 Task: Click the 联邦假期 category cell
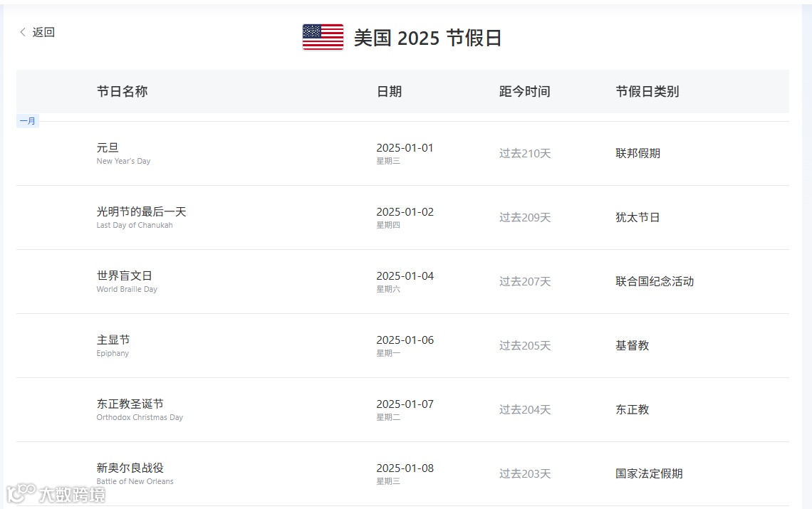pyautogui.click(x=638, y=153)
